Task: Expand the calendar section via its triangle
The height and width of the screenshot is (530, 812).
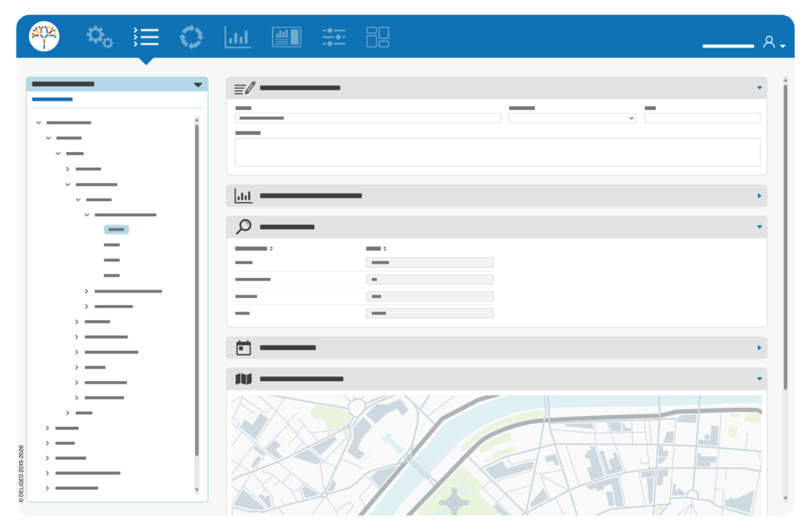Action: [759, 348]
